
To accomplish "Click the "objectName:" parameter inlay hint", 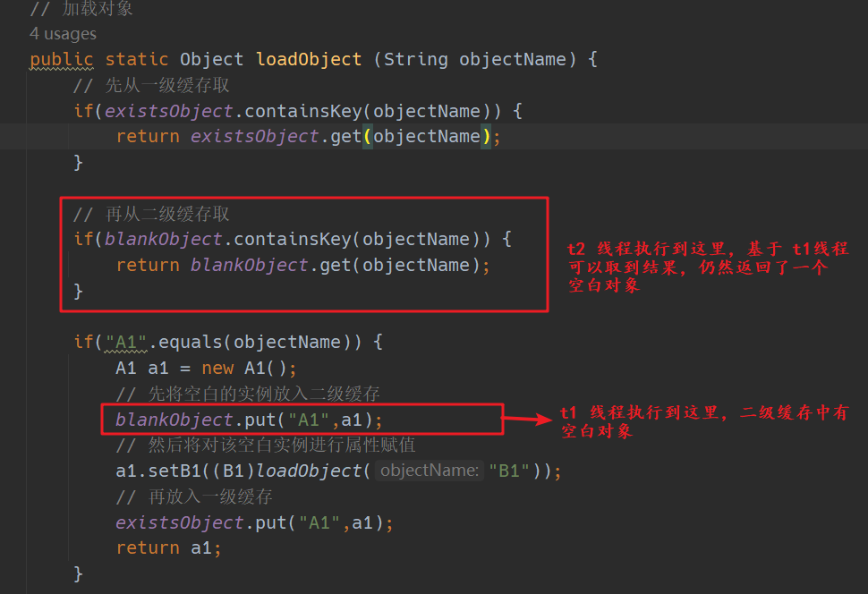I will click(429, 471).
